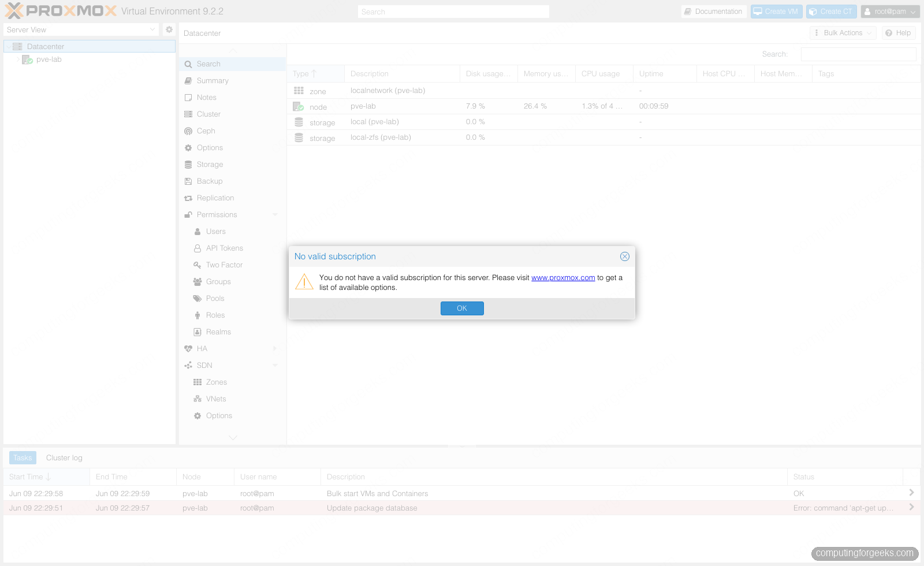Switch to the Tasks tab
This screenshot has height=566, width=924.
pyautogui.click(x=23, y=458)
